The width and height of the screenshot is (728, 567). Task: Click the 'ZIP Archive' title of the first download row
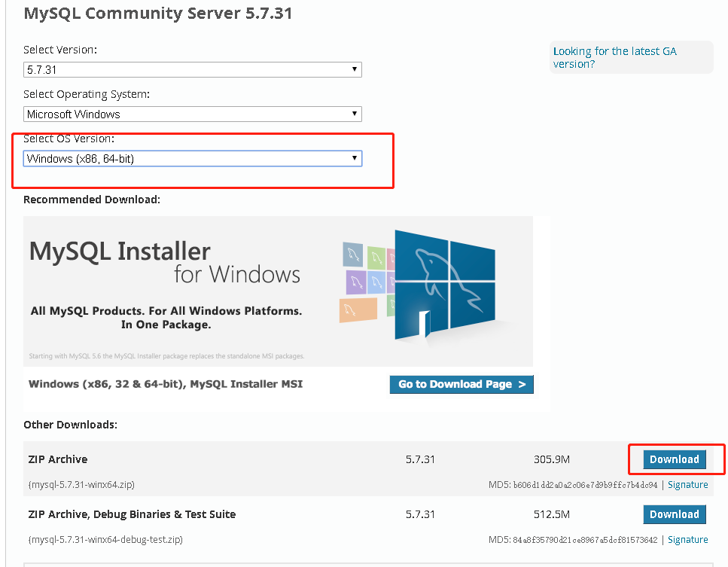point(57,460)
